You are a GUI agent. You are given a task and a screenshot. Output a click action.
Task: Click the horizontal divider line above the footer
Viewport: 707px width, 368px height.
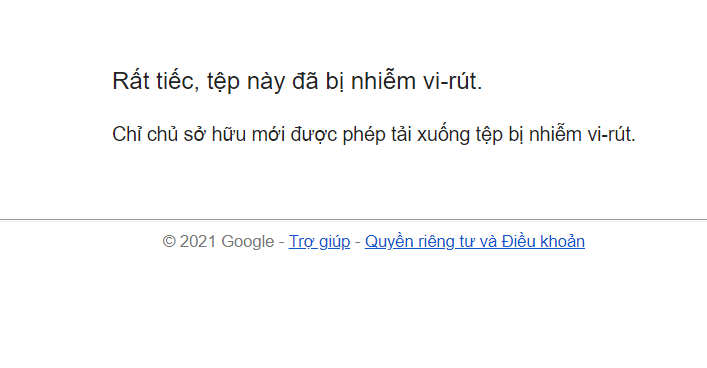click(x=354, y=220)
